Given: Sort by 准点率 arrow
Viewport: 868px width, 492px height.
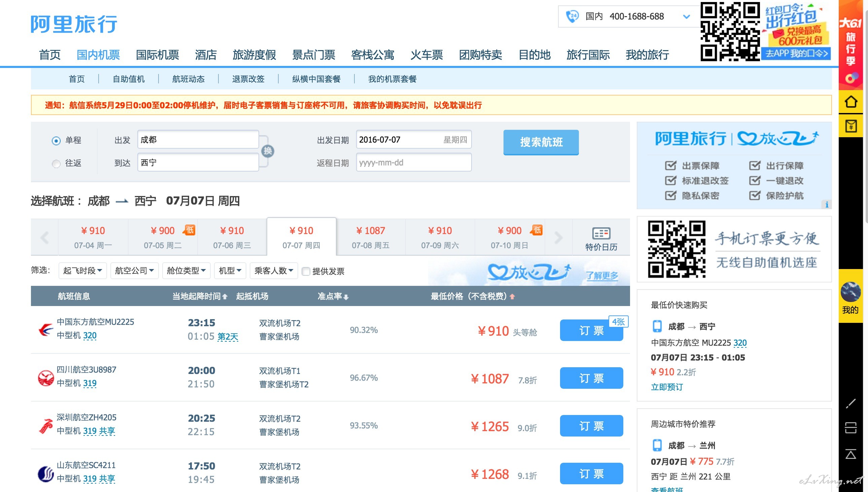Looking at the screenshot, I should point(346,297).
